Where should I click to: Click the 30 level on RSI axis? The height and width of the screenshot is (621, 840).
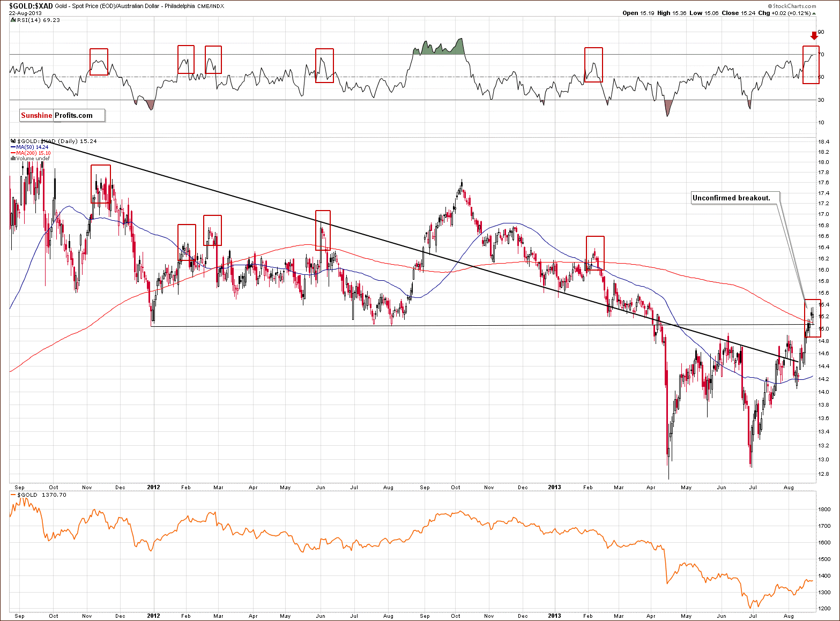(x=821, y=100)
